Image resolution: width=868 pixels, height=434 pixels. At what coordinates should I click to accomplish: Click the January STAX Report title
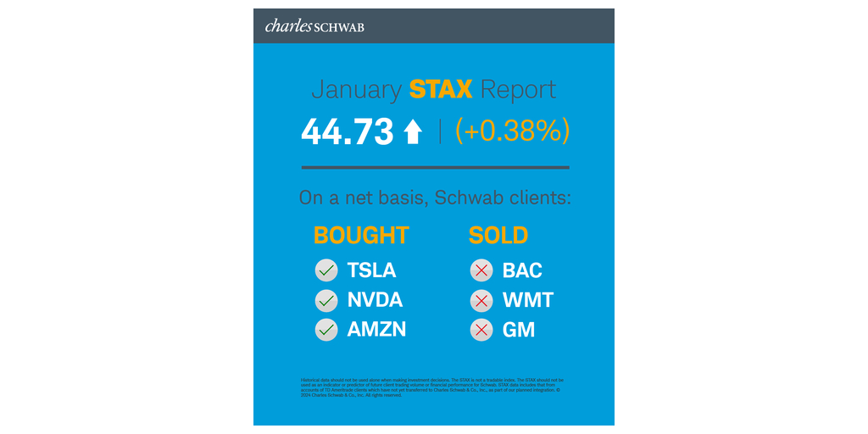point(433,89)
